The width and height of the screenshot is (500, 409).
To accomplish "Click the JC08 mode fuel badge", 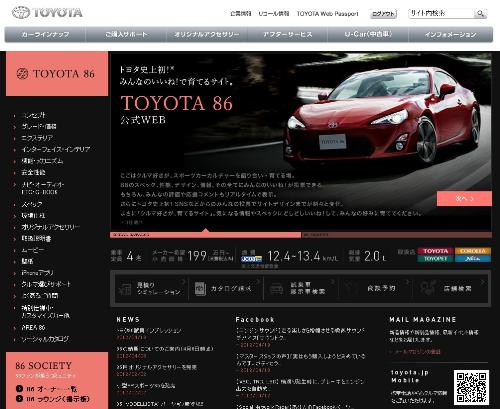I will [x=251, y=259].
